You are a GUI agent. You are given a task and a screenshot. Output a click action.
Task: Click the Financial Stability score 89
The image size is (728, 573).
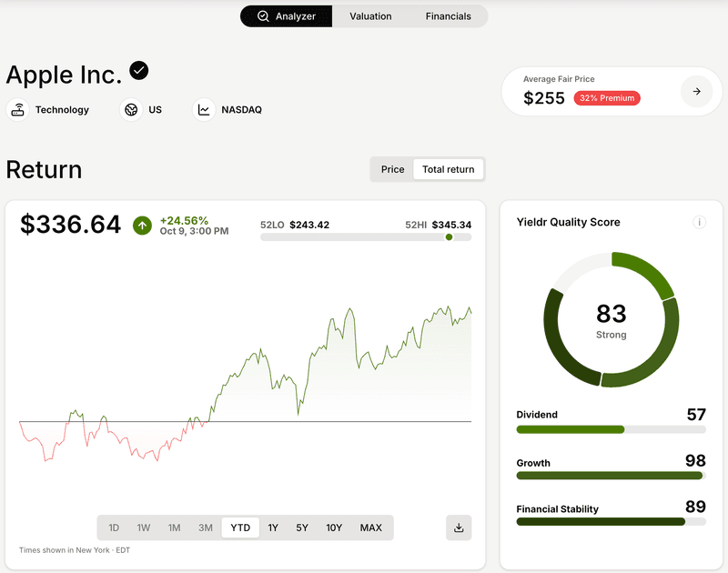point(695,507)
